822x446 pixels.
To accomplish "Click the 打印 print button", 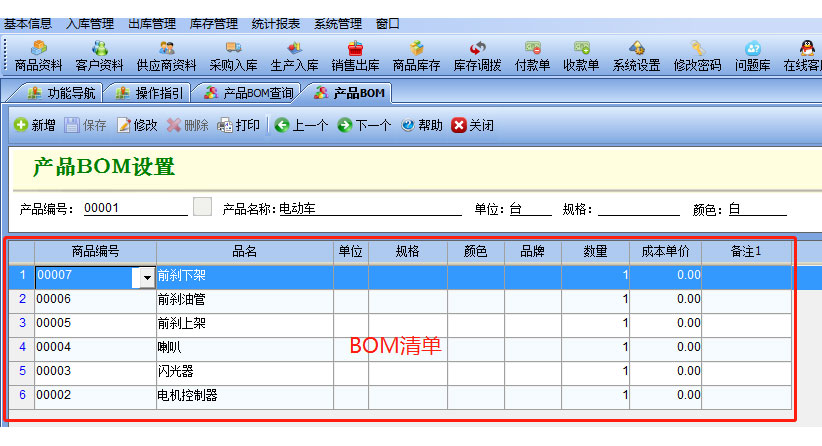I will pos(239,126).
